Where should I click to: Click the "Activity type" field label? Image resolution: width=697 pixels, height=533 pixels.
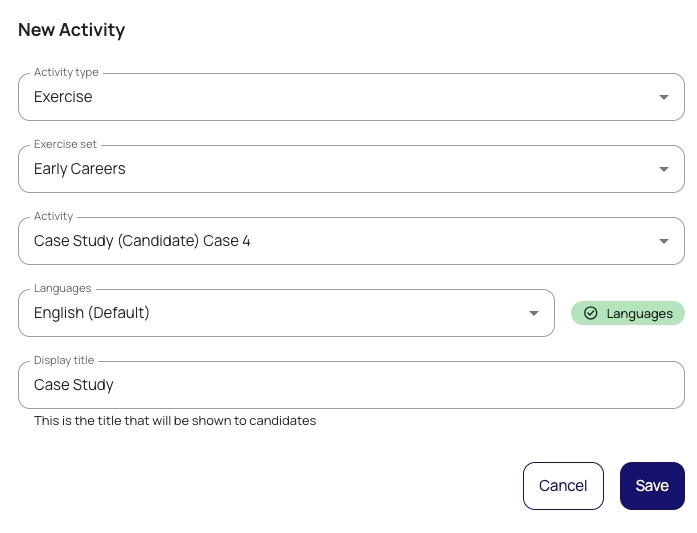(66, 73)
